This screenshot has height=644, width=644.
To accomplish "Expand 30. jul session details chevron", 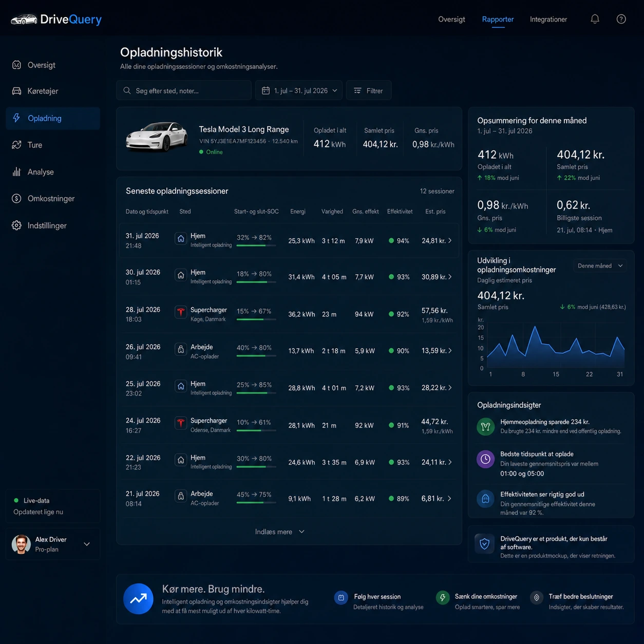I will tap(450, 277).
